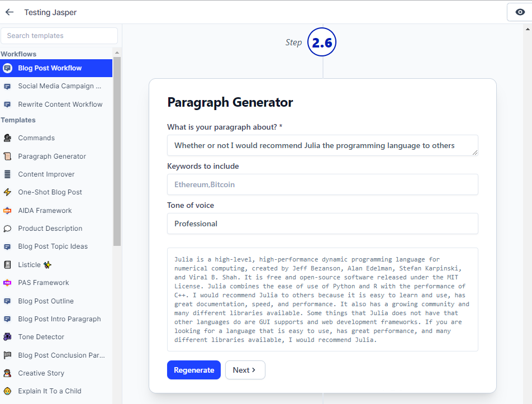Image resolution: width=532 pixels, height=404 pixels.
Task: Click the Commands template icon
Action: 7,138
